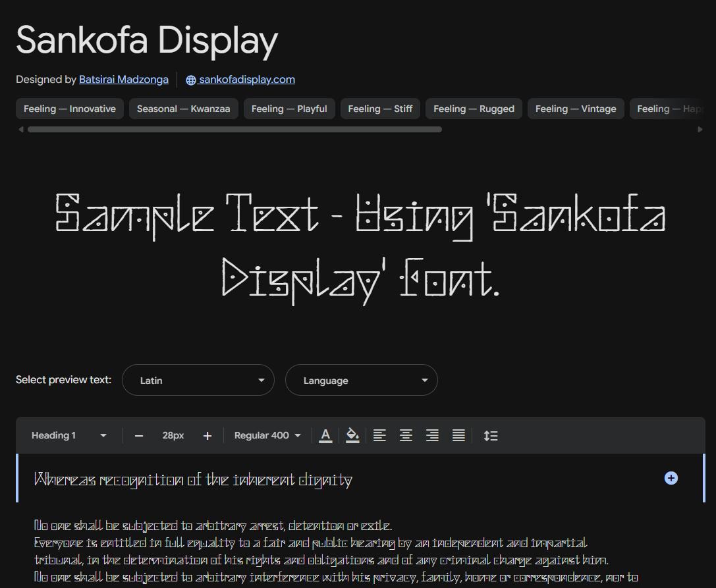This screenshot has width=716, height=588.
Task: Click the 'Select preview text:' label
Action: coord(63,379)
